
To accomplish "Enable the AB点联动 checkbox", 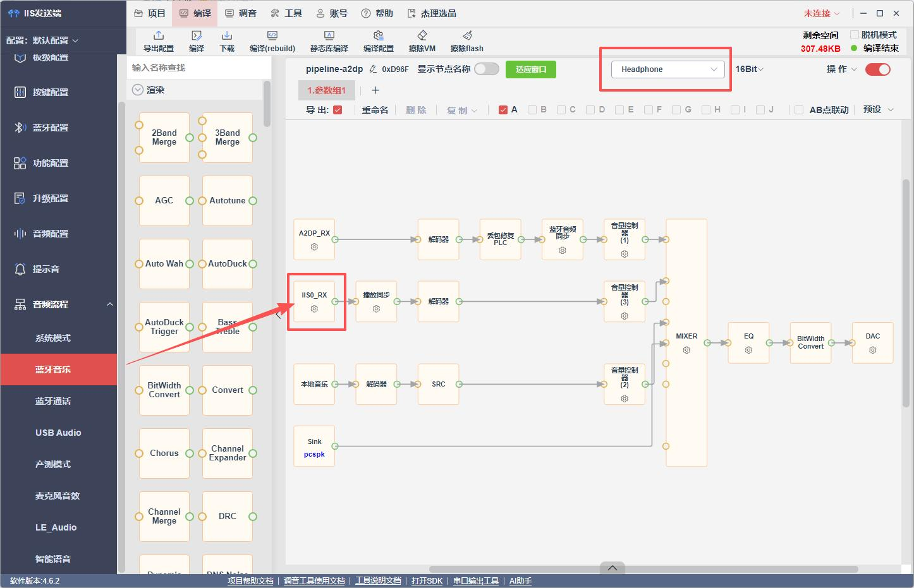I will (x=799, y=110).
